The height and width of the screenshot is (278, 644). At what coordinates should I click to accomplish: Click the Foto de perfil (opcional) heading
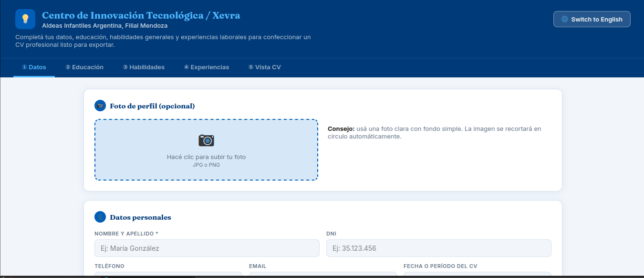pyautogui.click(x=152, y=106)
